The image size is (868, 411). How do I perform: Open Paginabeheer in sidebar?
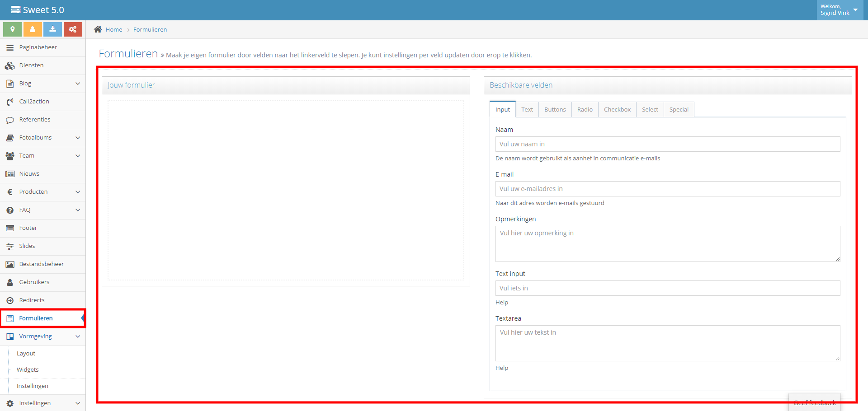[x=43, y=47]
